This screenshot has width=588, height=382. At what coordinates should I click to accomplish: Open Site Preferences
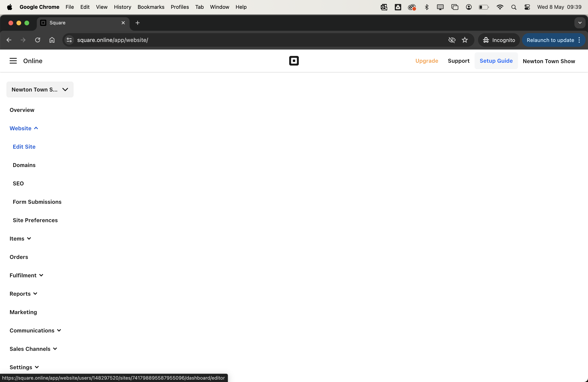[x=35, y=220]
